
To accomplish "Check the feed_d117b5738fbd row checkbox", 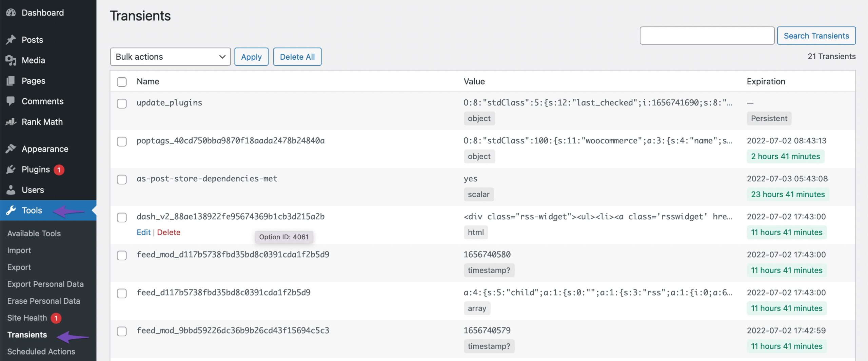I will 122,293.
